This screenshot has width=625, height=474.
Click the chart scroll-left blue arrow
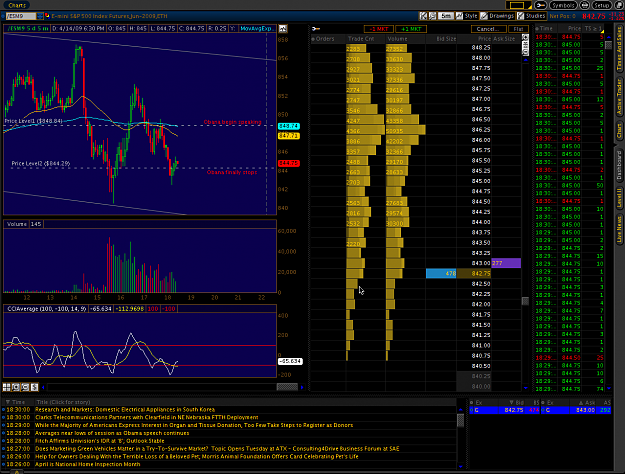[43, 387]
